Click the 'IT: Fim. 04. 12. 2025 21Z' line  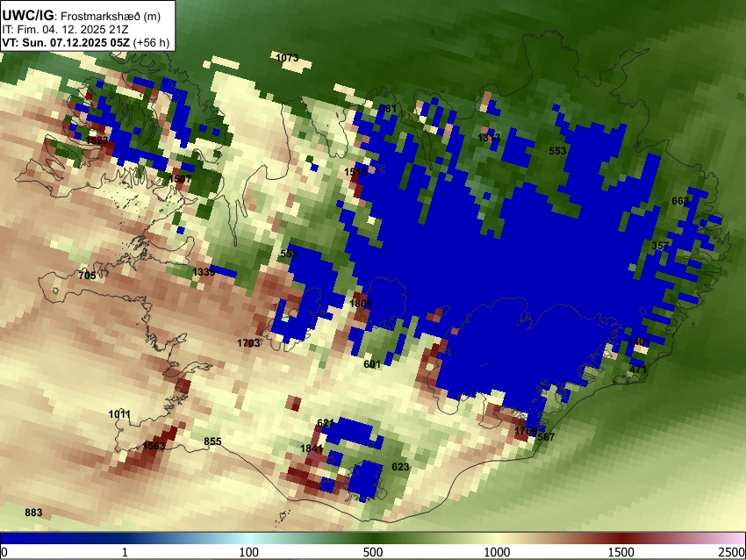tap(65, 30)
